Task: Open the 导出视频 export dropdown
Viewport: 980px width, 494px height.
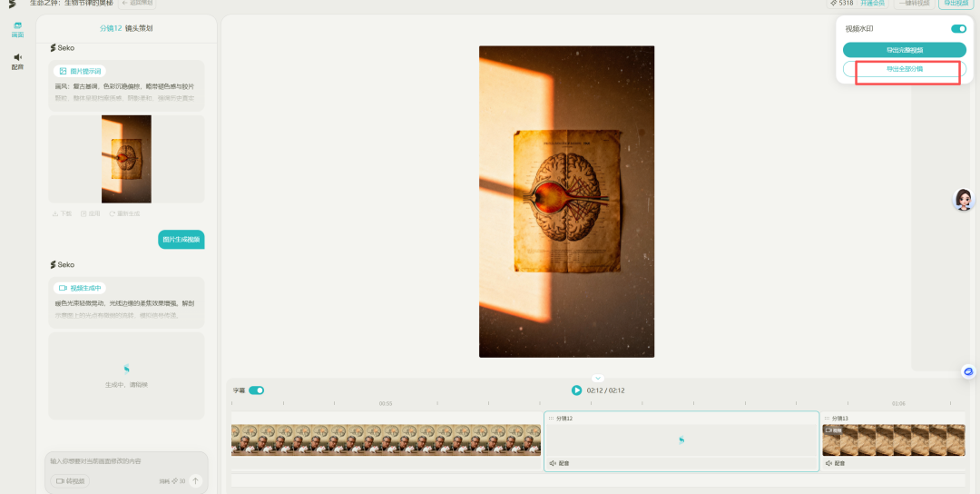Action: click(956, 4)
